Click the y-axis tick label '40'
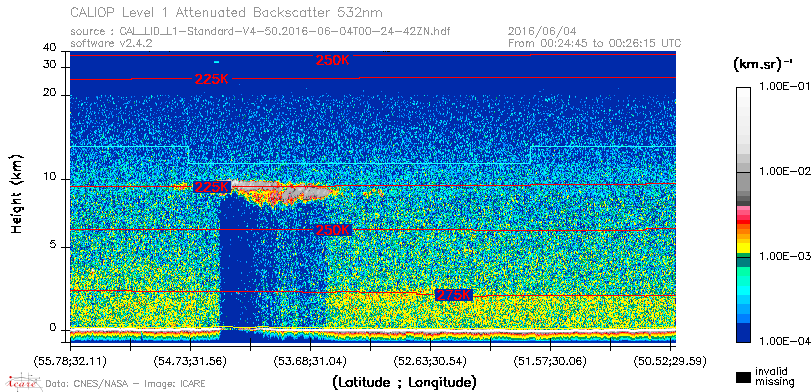 point(50,48)
